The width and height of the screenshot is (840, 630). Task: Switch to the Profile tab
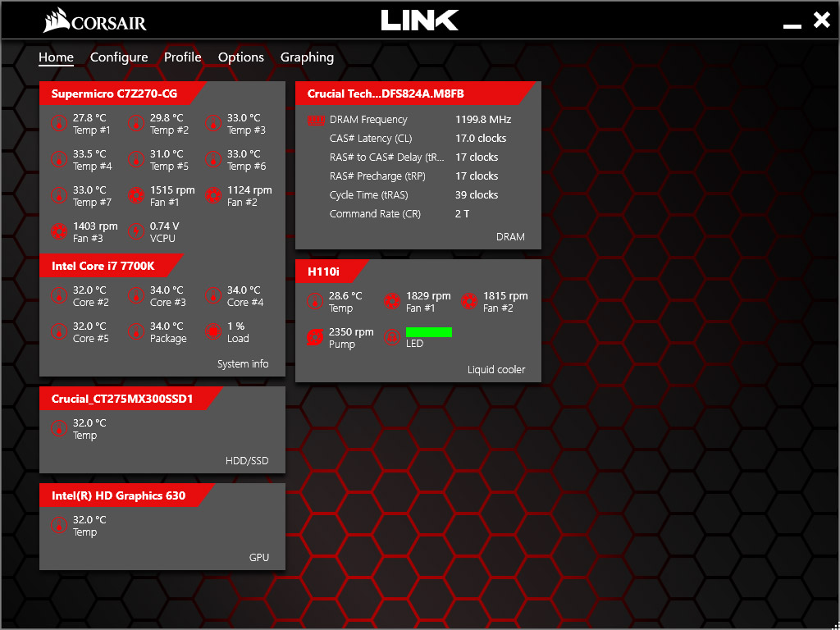tap(183, 57)
